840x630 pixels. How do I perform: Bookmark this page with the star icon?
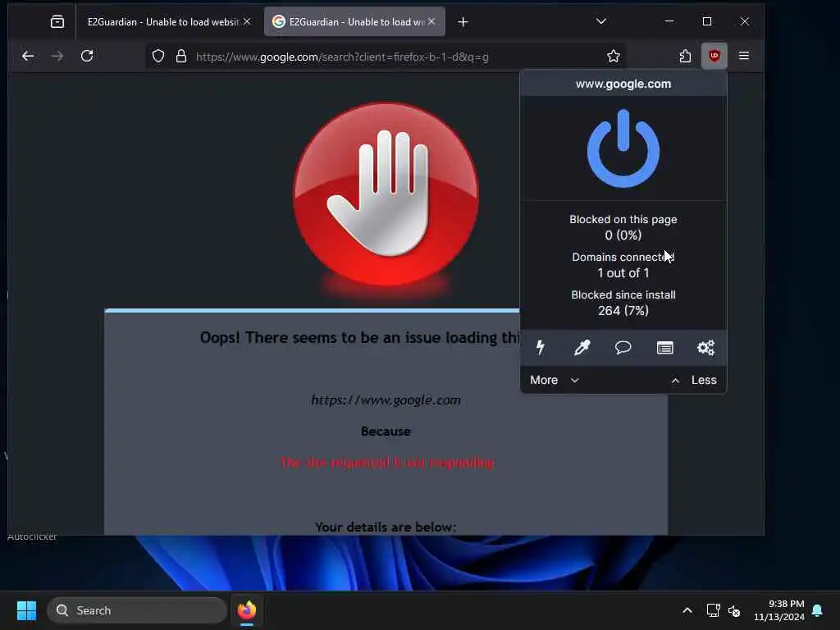click(614, 57)
